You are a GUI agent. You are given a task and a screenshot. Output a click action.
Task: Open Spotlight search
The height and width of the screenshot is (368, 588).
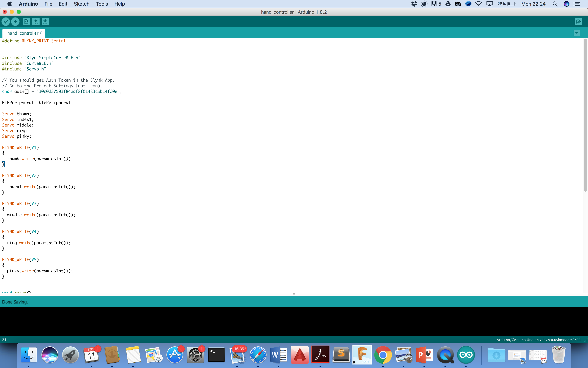coord(555,4)
